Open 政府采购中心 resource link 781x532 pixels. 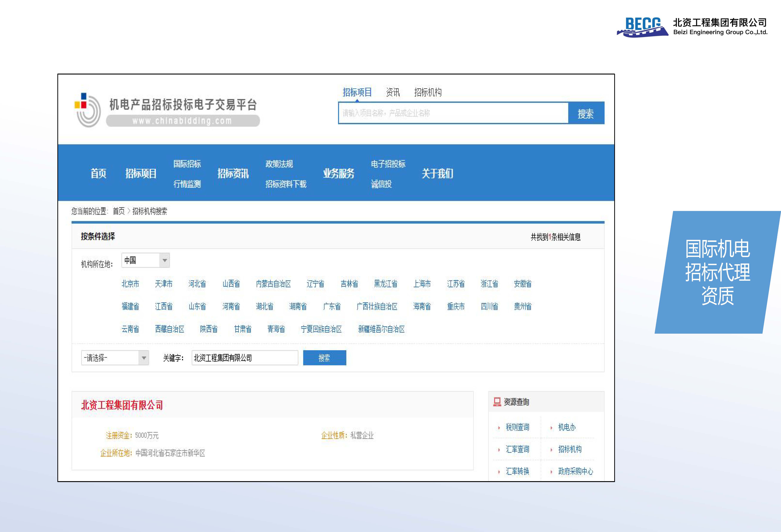(x=576, y=471)
